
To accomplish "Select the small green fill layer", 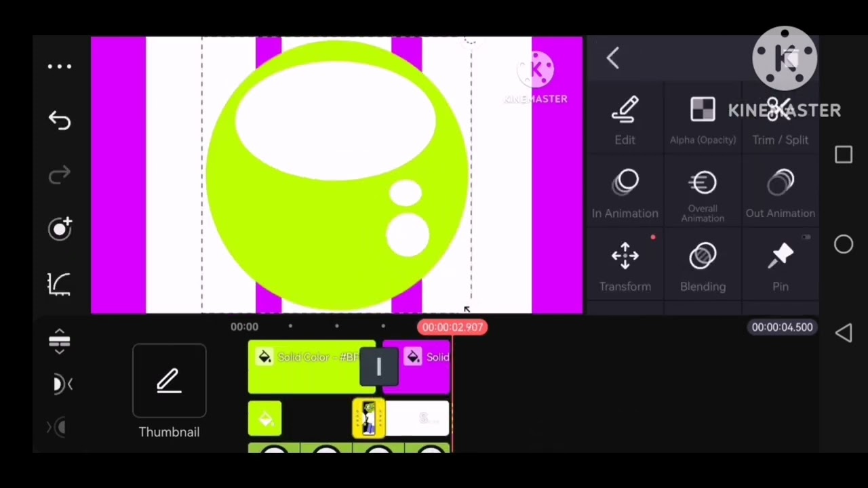I will [264, 418].
